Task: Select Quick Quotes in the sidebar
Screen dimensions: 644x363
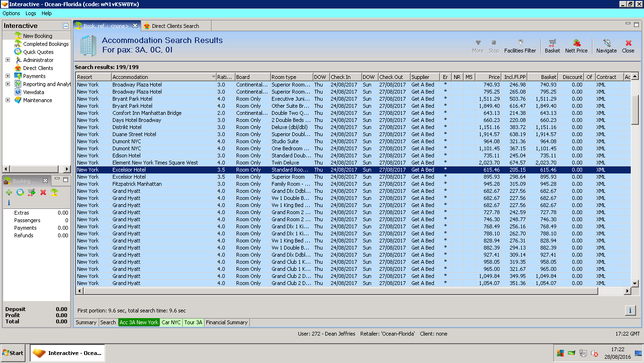Action: pos(38,52)
